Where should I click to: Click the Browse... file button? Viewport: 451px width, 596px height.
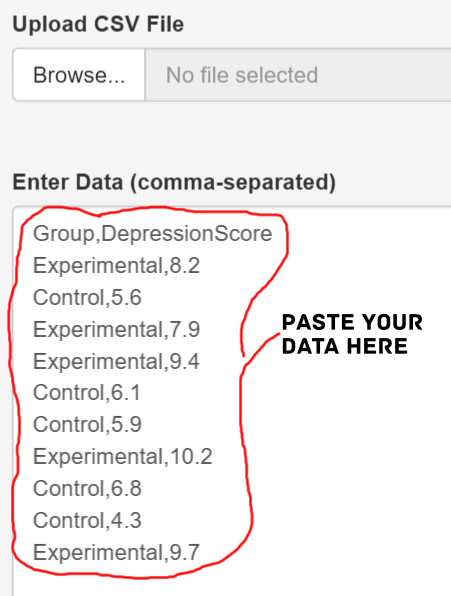point(79,75)
